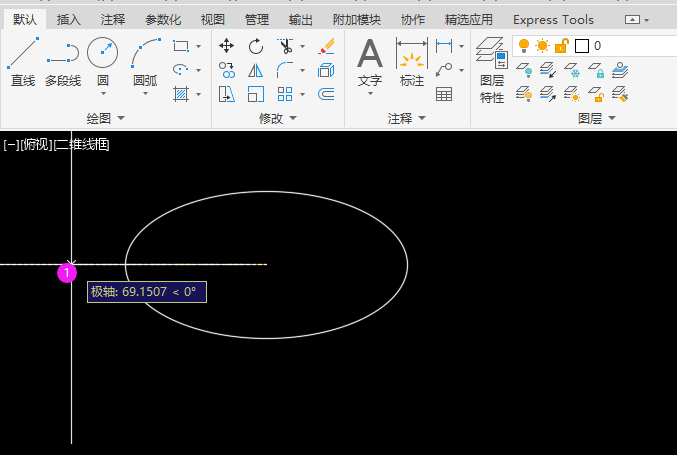Click Turn All Layers On icon
The image size is (677, 455).
[x=525, y=94]
